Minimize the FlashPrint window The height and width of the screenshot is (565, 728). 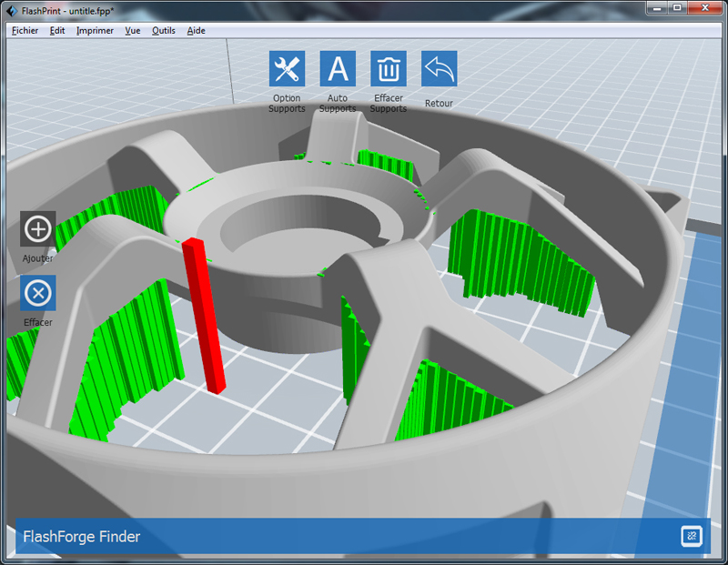(x=657, y=8)
